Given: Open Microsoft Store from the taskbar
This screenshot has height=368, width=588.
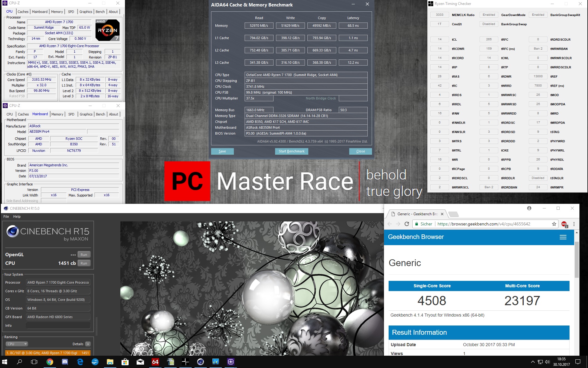Looking at the screenshot, I should [125, 362].
